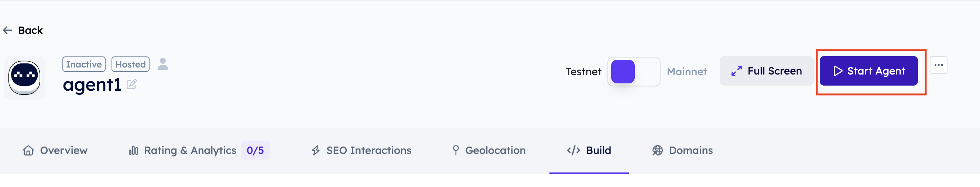Image resolution: width=980 pixels, height=187 pixels.
Task: Click the agent1 robot avatar
Action: (x=24, y=77)
